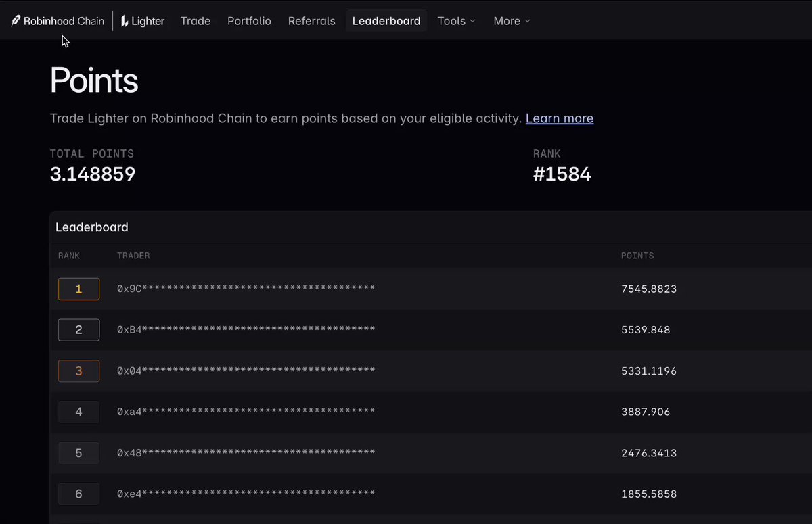Click the TRADER column header
Image resolution: width=812 pixels, height=524 pixels.
click(x=133, y=256)
